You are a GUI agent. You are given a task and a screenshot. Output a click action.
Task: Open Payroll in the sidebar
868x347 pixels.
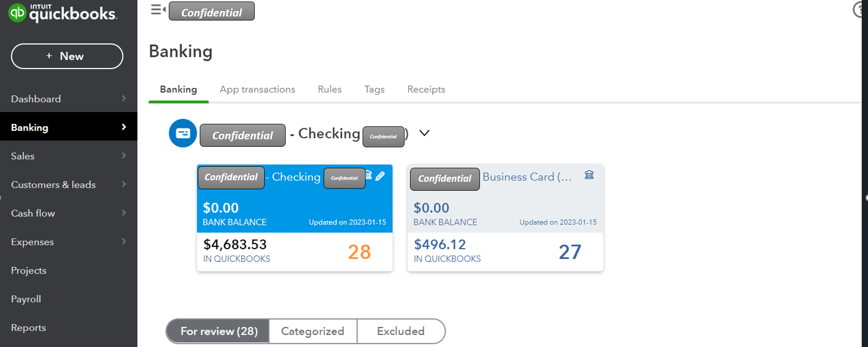pos(26,299)
